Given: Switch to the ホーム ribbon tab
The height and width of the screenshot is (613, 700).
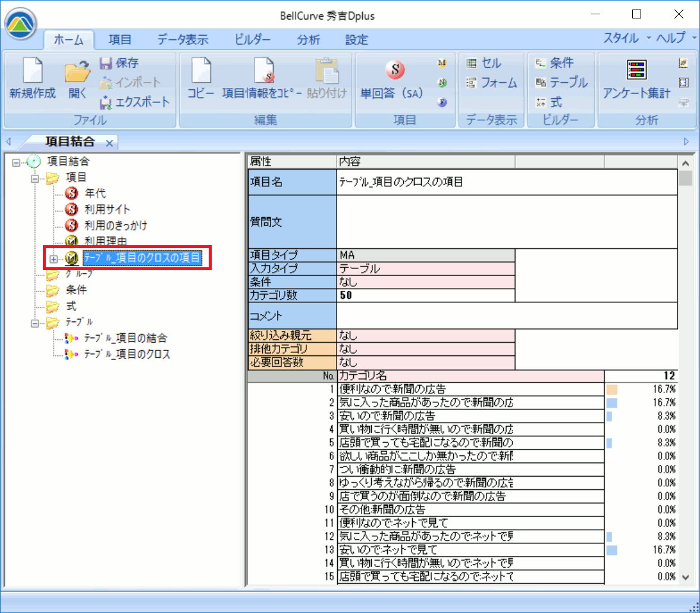Looking at the screenshot, I should tap(68, 40).
